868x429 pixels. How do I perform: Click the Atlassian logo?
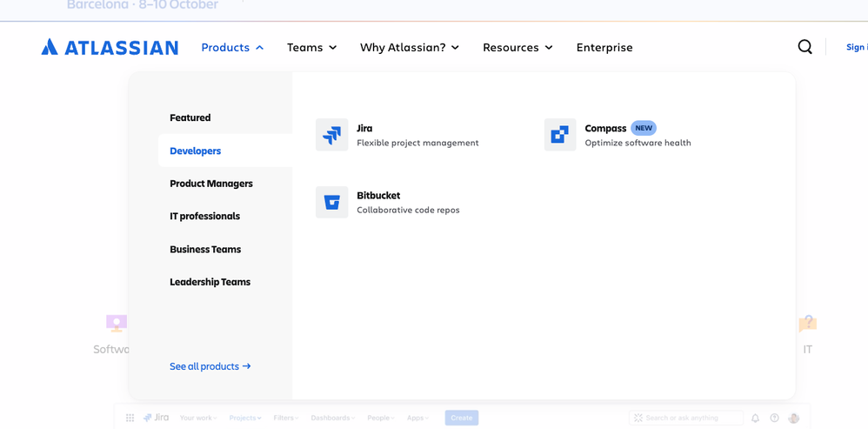click(110, 47)
